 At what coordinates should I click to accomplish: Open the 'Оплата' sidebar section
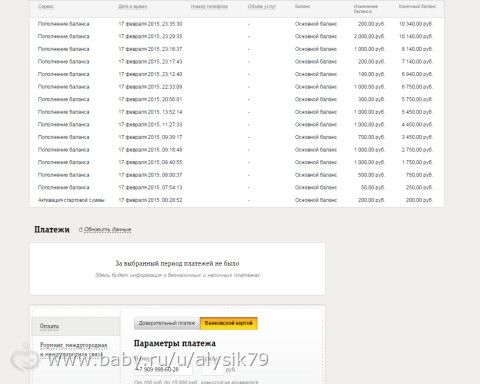point(76,326)
